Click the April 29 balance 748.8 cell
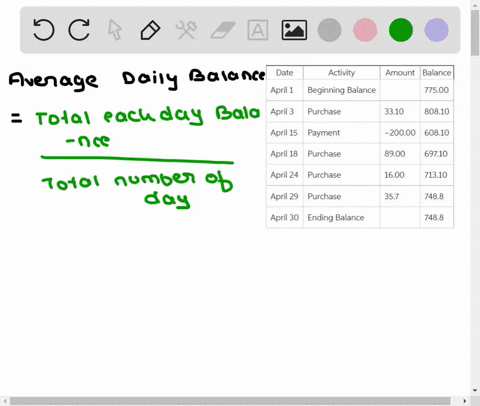 click(x=437, y=196)
